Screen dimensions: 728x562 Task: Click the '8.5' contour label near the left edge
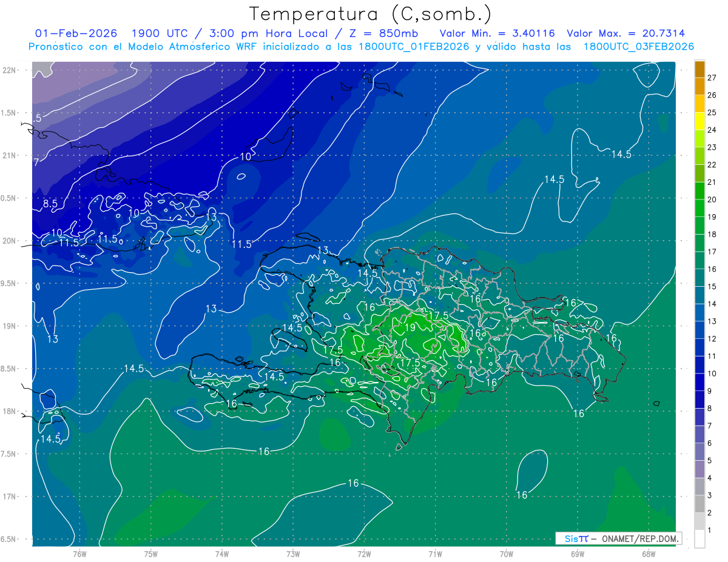(x=50, y=204)
